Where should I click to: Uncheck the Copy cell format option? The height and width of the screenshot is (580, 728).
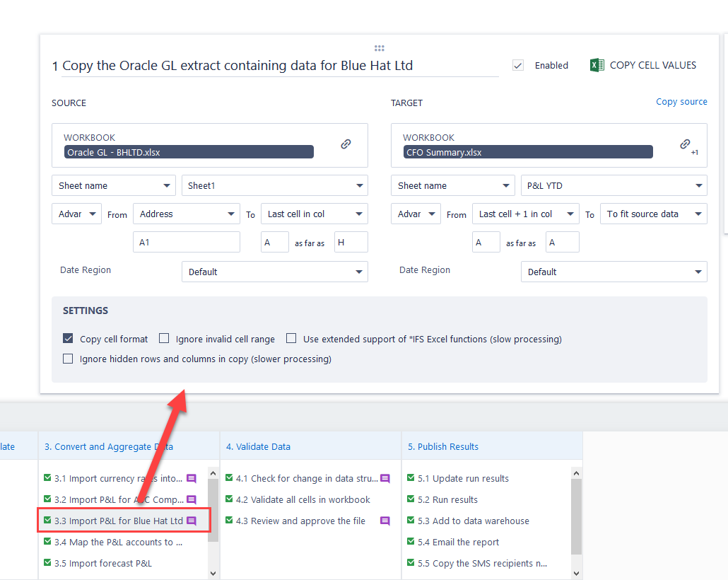69,339
